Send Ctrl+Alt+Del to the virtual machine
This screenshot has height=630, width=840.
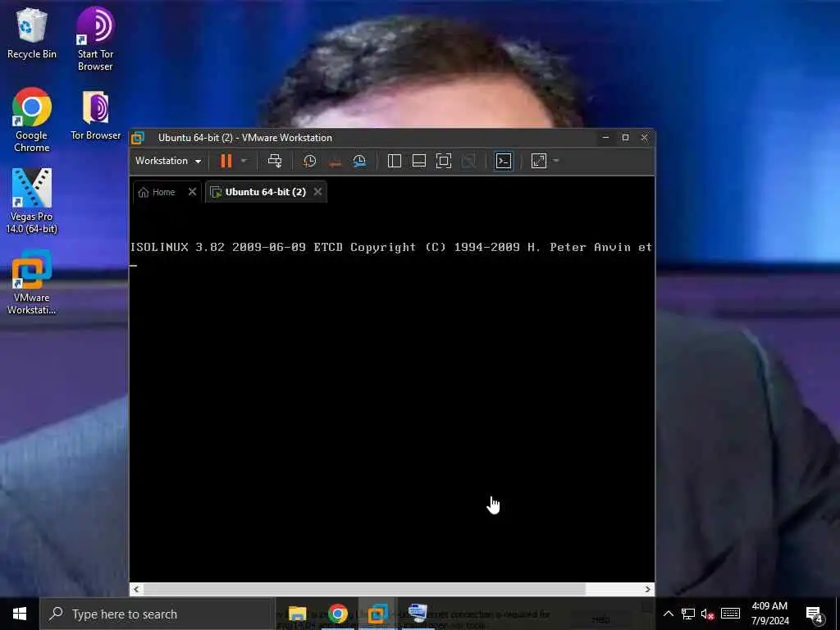(x=275, y=161)
